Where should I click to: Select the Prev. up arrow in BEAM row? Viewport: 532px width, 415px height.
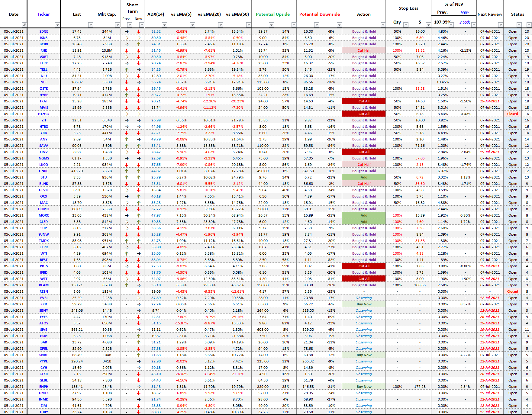click(x=127, y=285)
